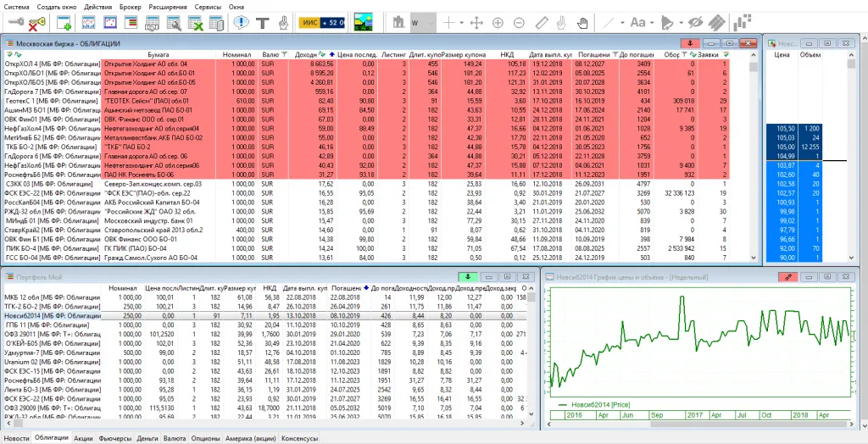Open the Брокер menu
This screenshot has width=868, height=444.
click(x=131, y=7)
